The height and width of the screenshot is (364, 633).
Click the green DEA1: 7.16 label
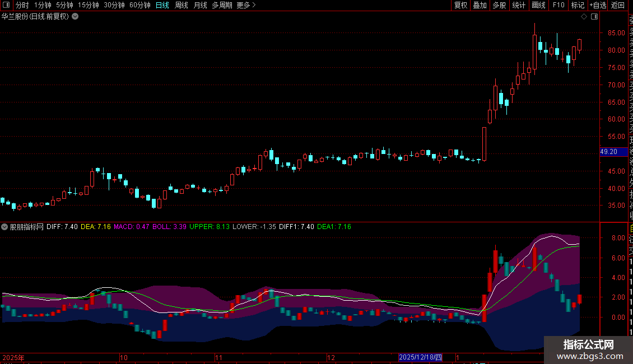334,227
